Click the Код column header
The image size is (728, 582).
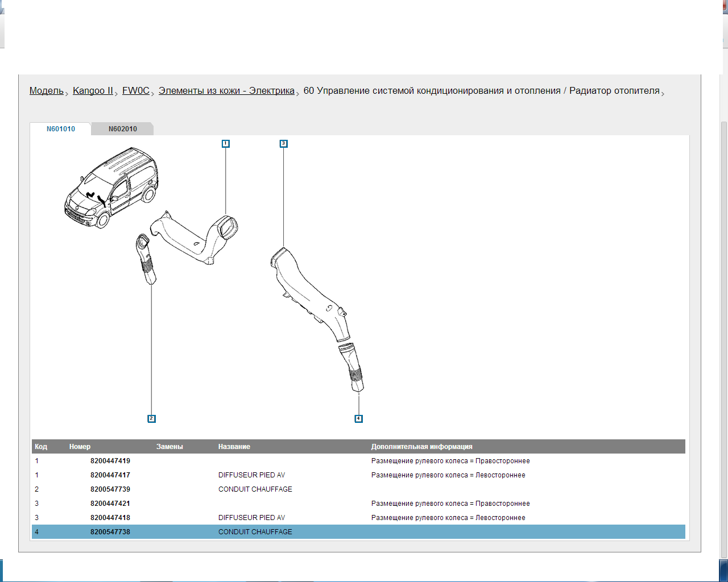pyautogui.click(x=41, y=447)
